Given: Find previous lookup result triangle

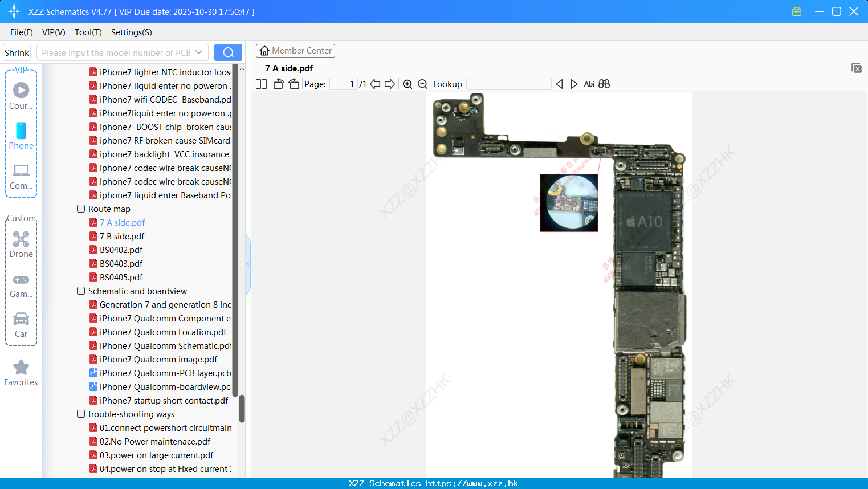Looking at the screenshot, I should [559, 84].
